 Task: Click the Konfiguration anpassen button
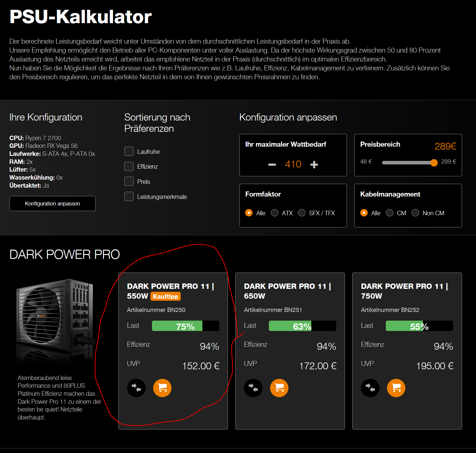[53, 204]
